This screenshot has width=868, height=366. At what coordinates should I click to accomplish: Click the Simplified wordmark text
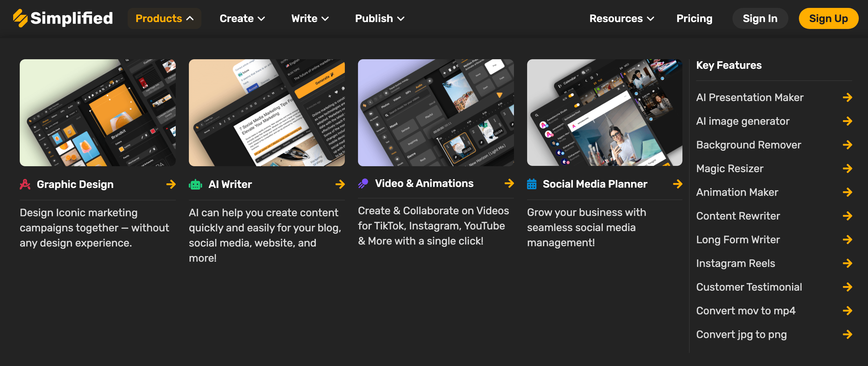pos(71,18)
